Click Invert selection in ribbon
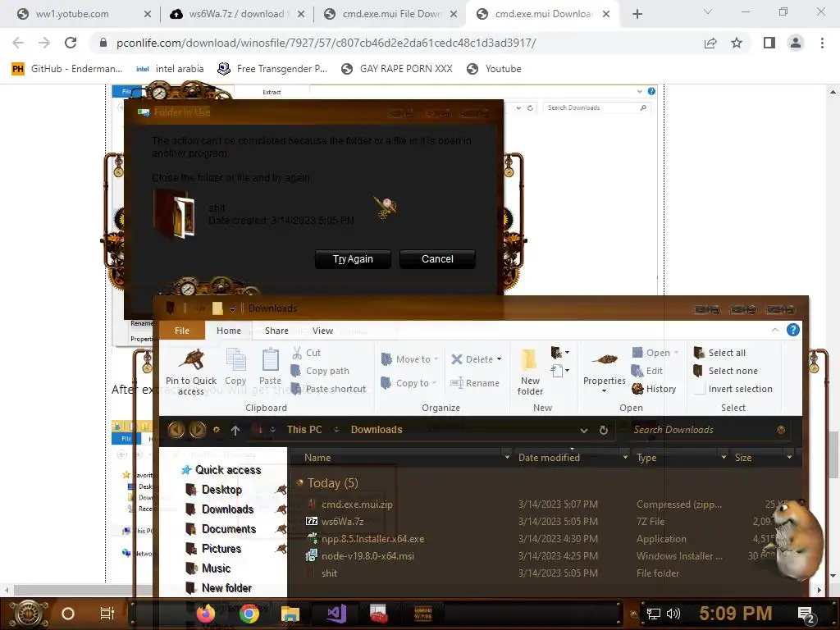 coord(733,389)
